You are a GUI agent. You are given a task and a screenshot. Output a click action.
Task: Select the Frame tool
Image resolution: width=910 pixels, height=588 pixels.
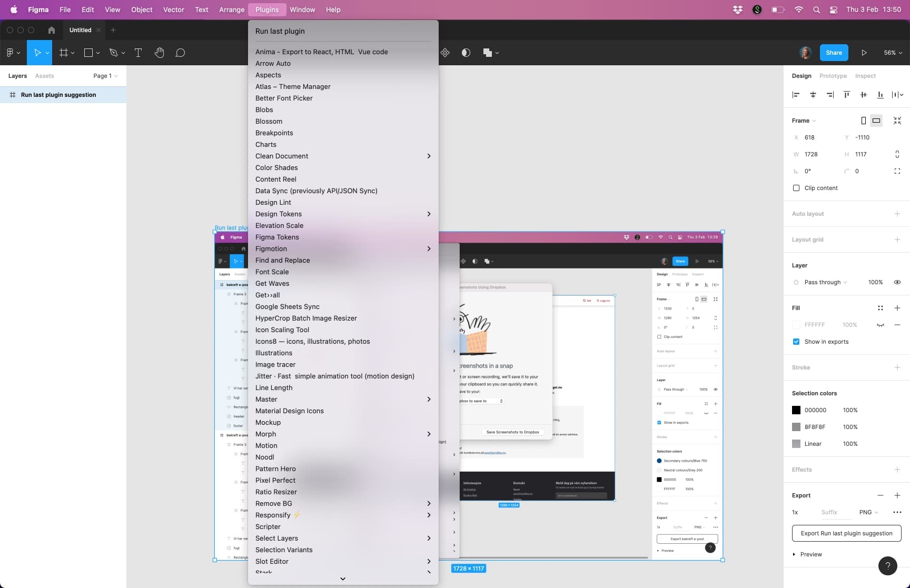64,53
